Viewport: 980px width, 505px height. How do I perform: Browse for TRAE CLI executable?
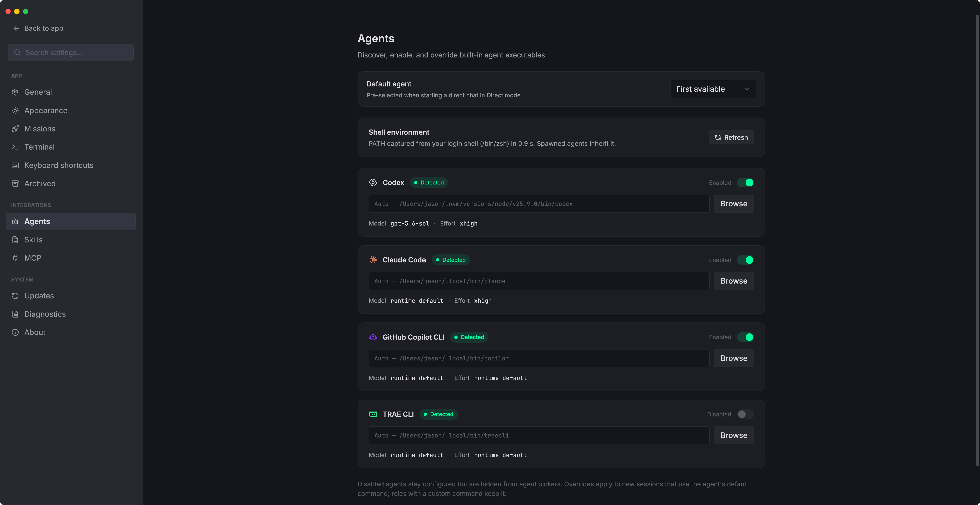734,435
